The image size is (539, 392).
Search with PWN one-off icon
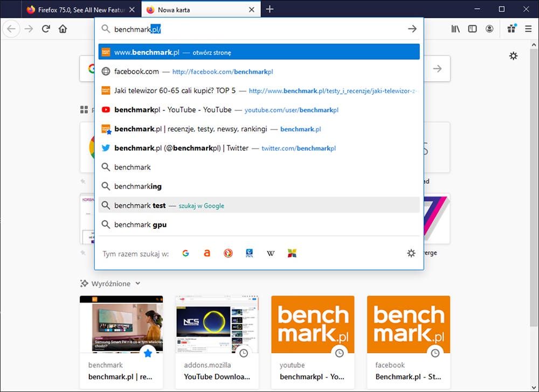pyautogui.click(x=250, y=253)
